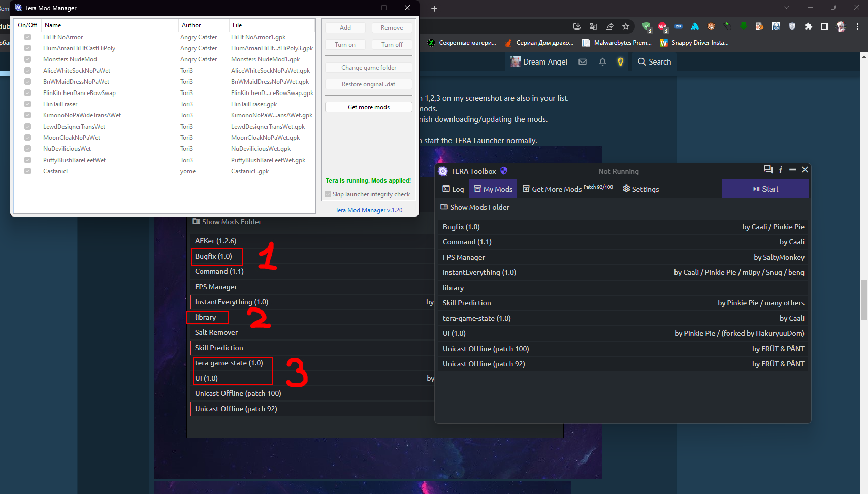Viewport: 868px width, 494px height.
Task: Open the forum messages envelope icon
Action: tap(583, 62)
